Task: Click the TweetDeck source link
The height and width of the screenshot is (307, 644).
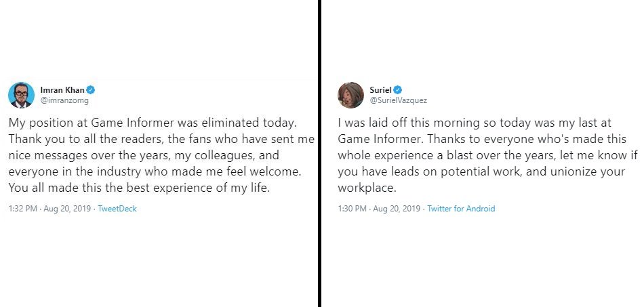Action: point(117,209)
